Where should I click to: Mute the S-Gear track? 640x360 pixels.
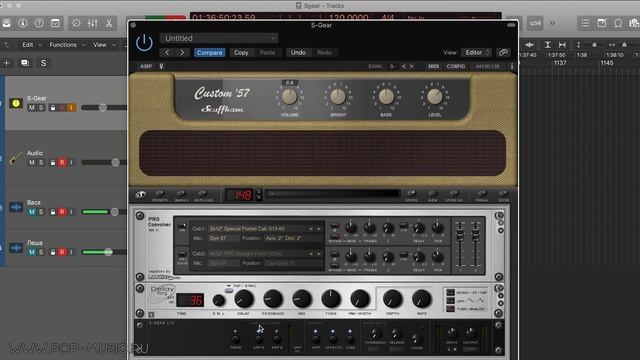(32, 107)
